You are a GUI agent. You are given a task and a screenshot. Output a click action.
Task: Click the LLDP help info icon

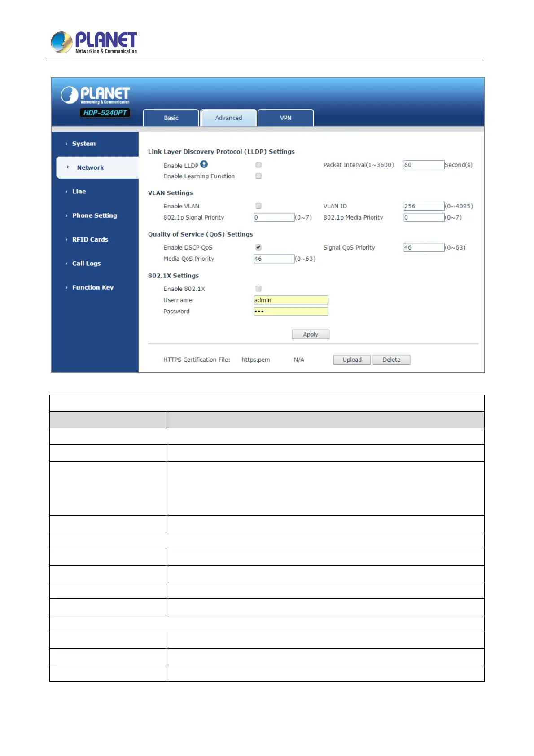point(204,164)
